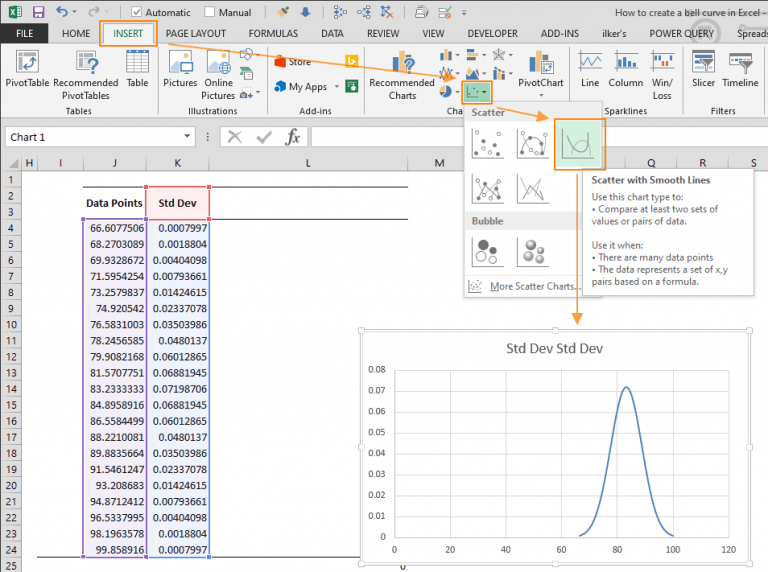
Task: Choose Scatter with Smooth Lines and Markers
Action: [x=532, y=143]
